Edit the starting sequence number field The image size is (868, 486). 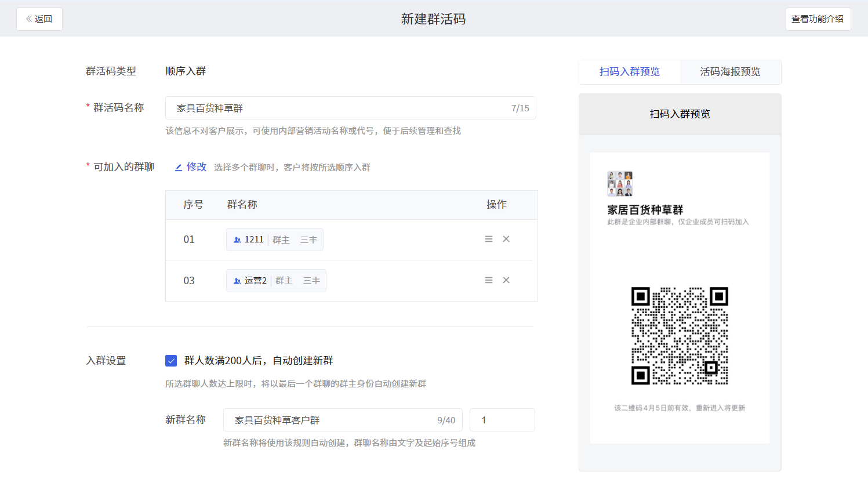pos(502,420)
